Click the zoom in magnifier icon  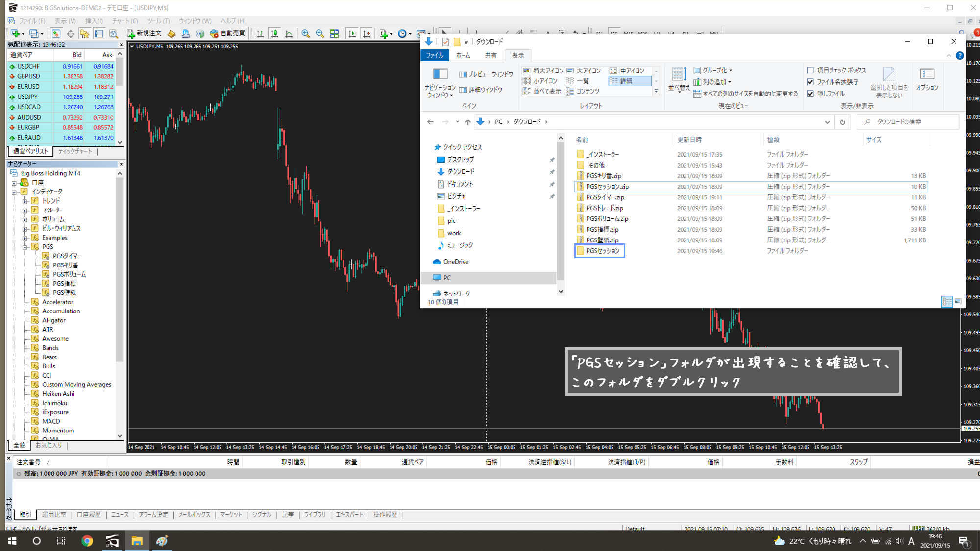tap(306, 33)
